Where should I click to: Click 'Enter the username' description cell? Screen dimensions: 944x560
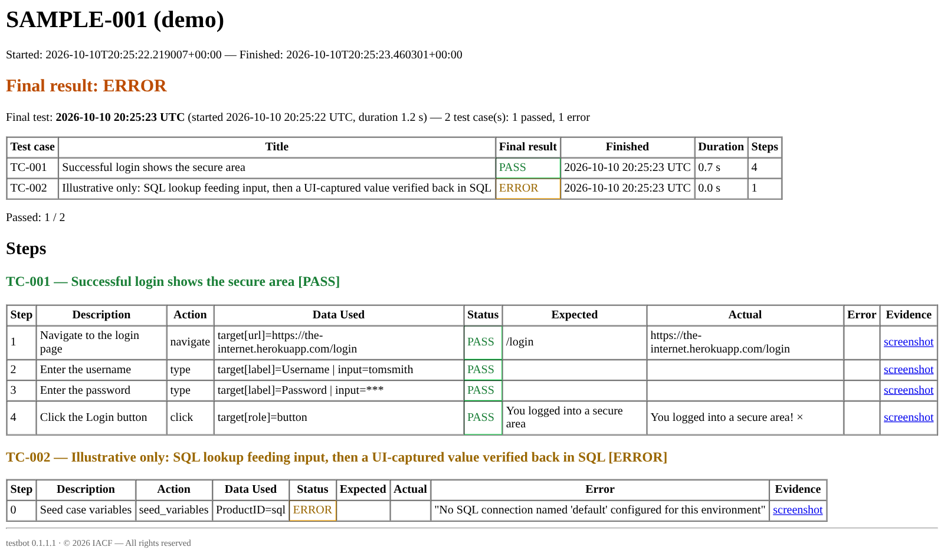(x=101, y=370)
